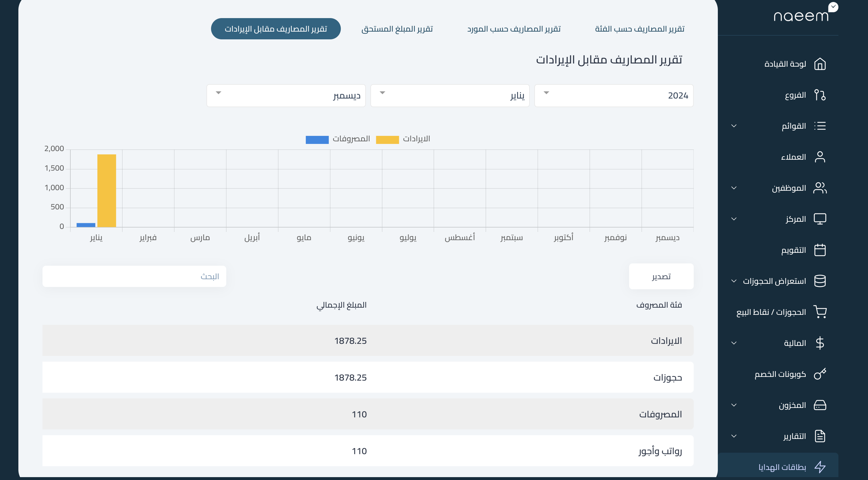The image size is (868, 480).
Task: Toggle the yellow الايرادات legend swatch
Action: click(x=387, y=140)
